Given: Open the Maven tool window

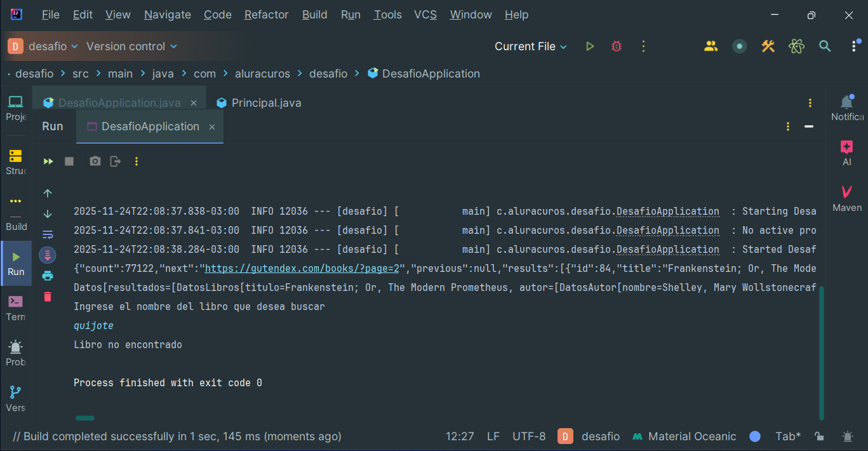Looking at the screenshot, I should pos(846,199).
